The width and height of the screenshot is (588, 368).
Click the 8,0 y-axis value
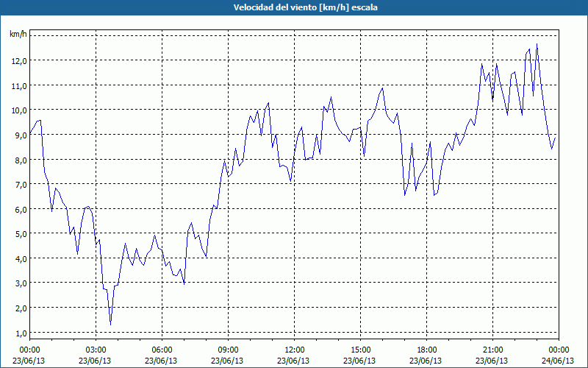click(x=21, y=160)
